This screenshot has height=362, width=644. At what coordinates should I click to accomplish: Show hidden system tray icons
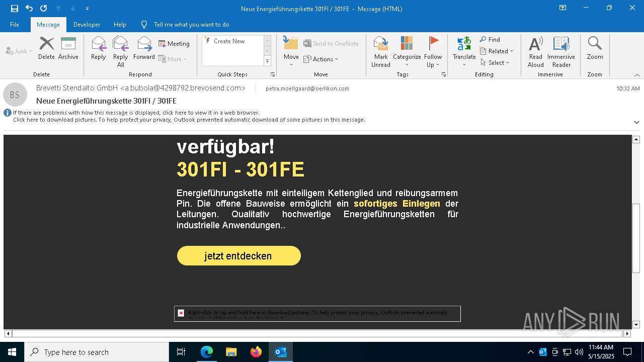click(530, 352)
